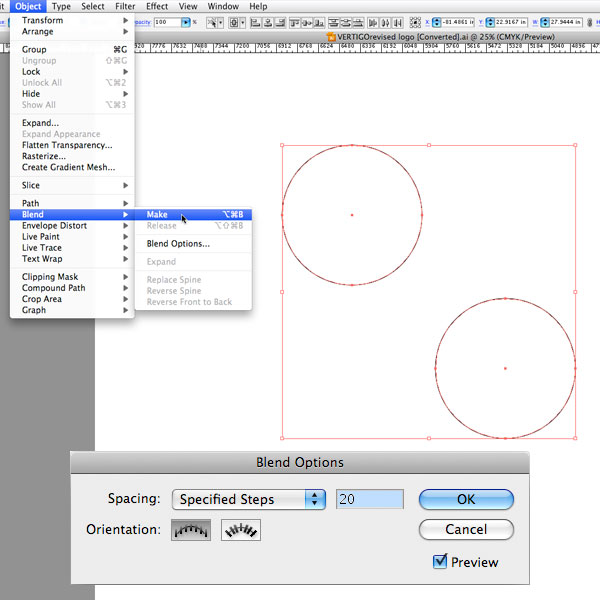Open the View menu

(188, 6)
